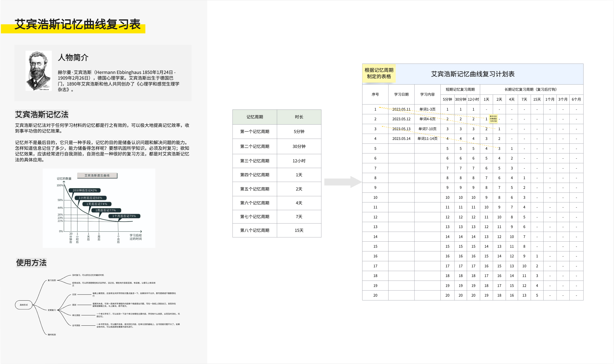Select the 随时检测 mind map branch

click(52, 334)
